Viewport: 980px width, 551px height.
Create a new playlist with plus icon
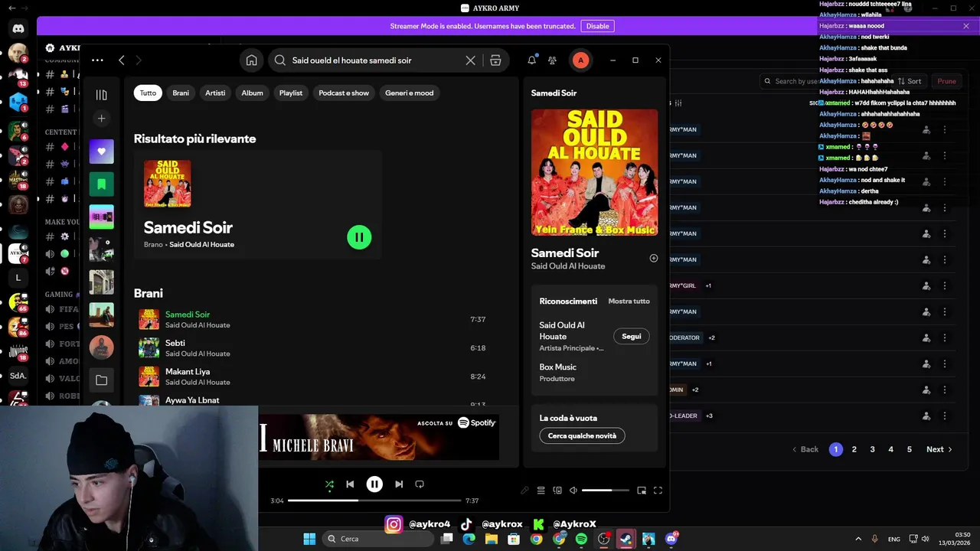pyautogui.click(x=101, y=119)
